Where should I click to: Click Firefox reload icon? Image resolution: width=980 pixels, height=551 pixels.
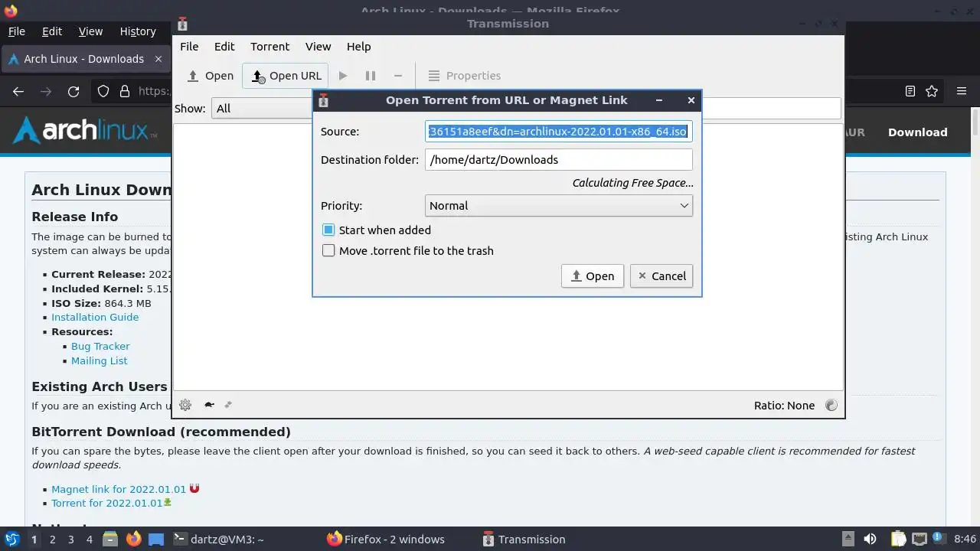(x=73, y=91)
